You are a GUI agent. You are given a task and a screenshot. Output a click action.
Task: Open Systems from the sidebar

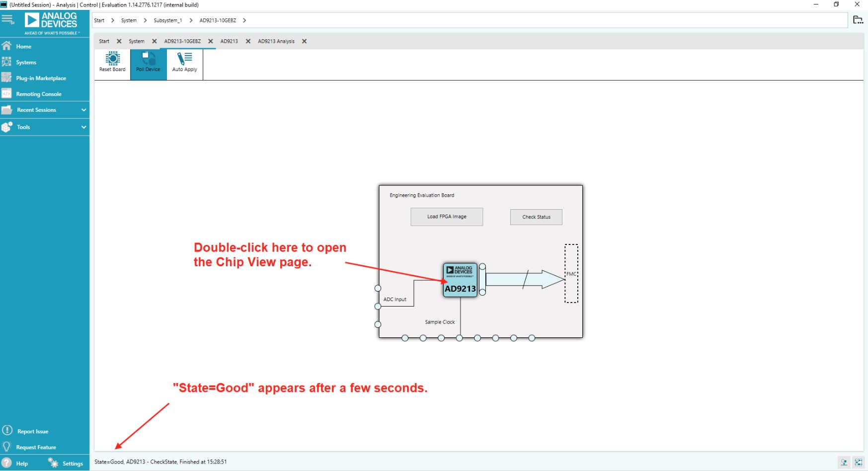pyautogui.click(x=26, y=63)
